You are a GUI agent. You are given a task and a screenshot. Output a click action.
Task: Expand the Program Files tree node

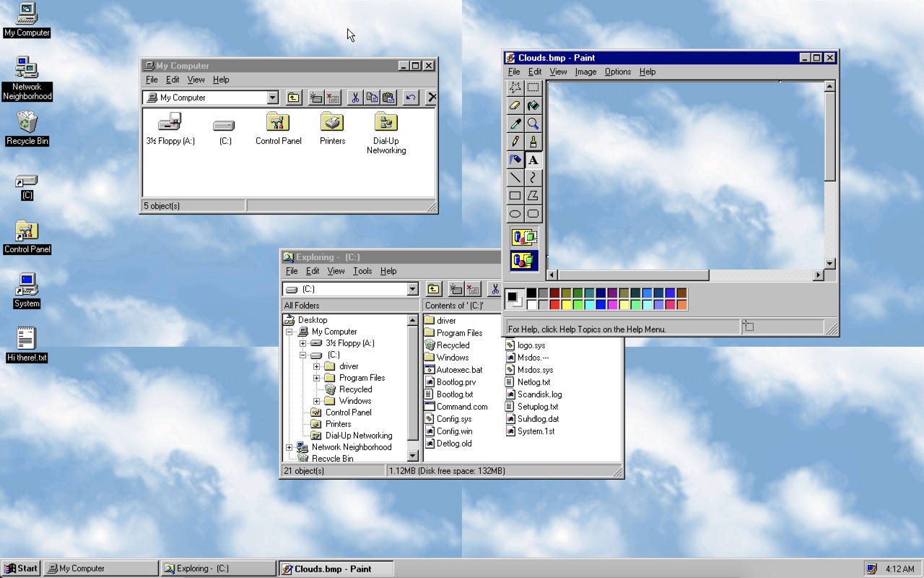(x=315, y=377)
